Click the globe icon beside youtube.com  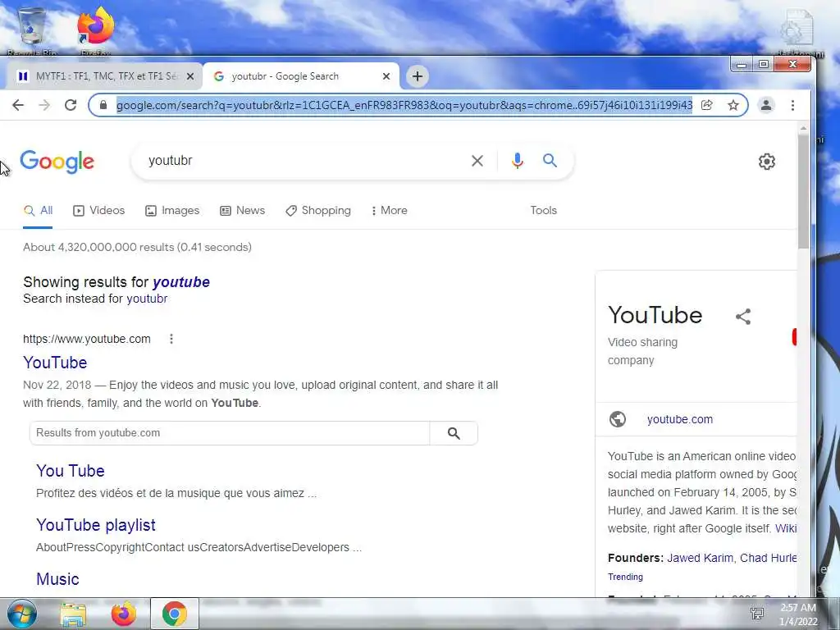(618, 419)
